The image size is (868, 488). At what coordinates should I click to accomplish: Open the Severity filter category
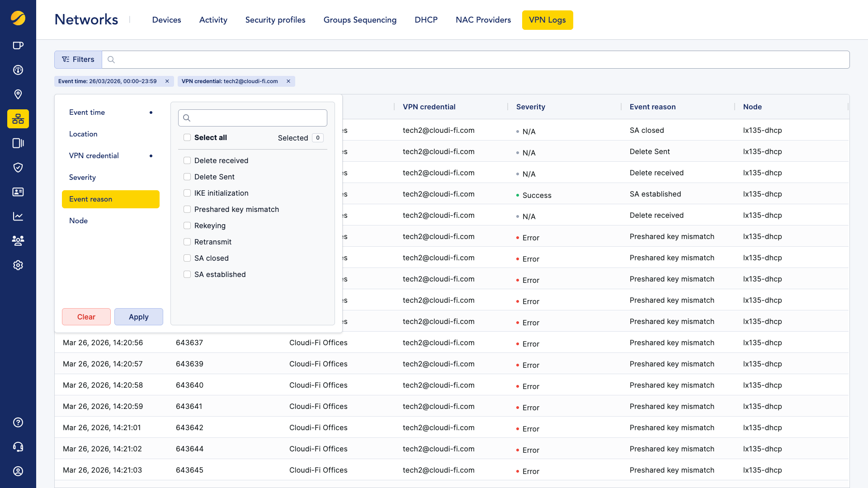(x=83, y=177)
